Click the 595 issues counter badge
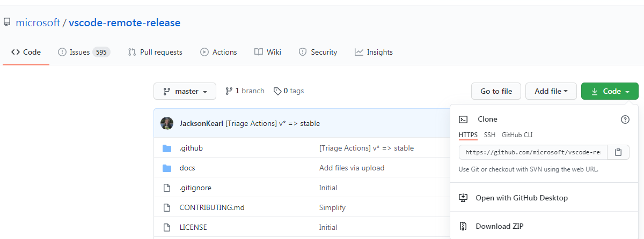The image size is (644, 239). [101, 52]
